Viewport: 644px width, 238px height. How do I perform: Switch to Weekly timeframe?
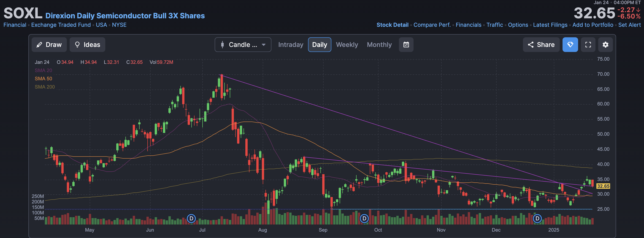pos(347,45)
